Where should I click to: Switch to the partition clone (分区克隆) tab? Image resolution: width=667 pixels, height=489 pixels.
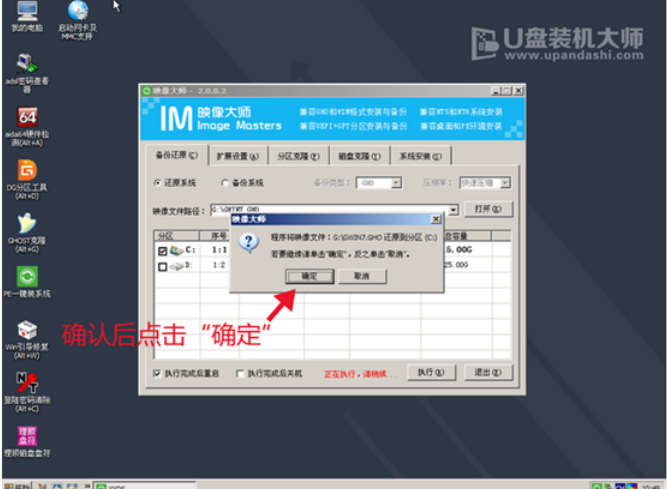(x=301, y=156)
